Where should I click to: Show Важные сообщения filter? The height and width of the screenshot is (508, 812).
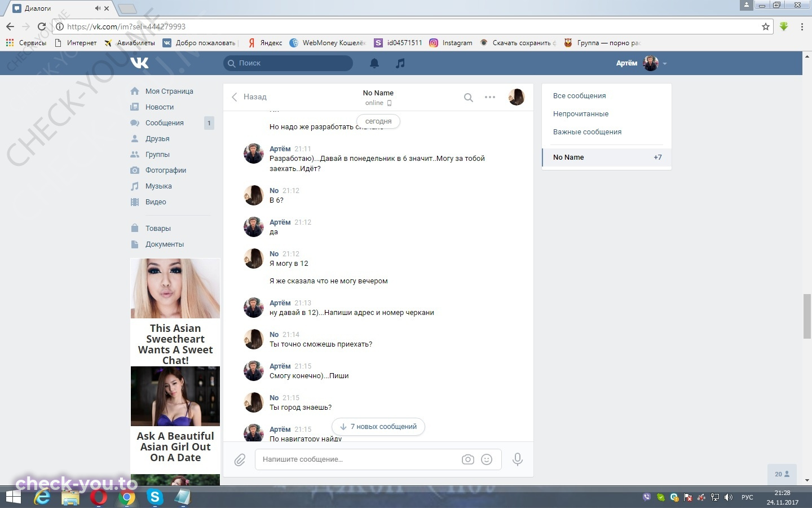587,132
